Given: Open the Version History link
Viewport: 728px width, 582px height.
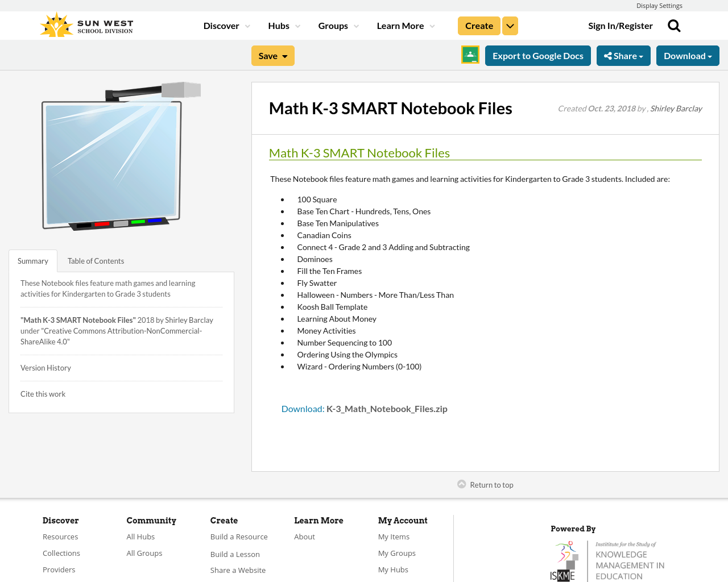Looking at the screenshot, I should (45, 367).
